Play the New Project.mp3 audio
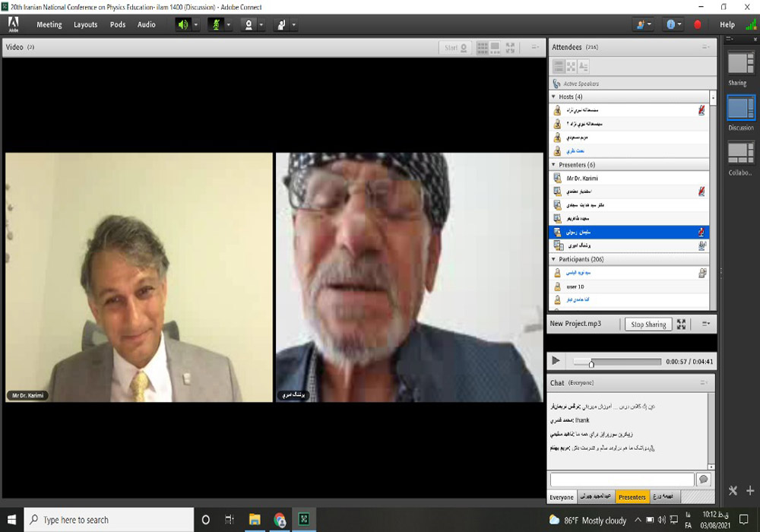 tap(556, 361)
